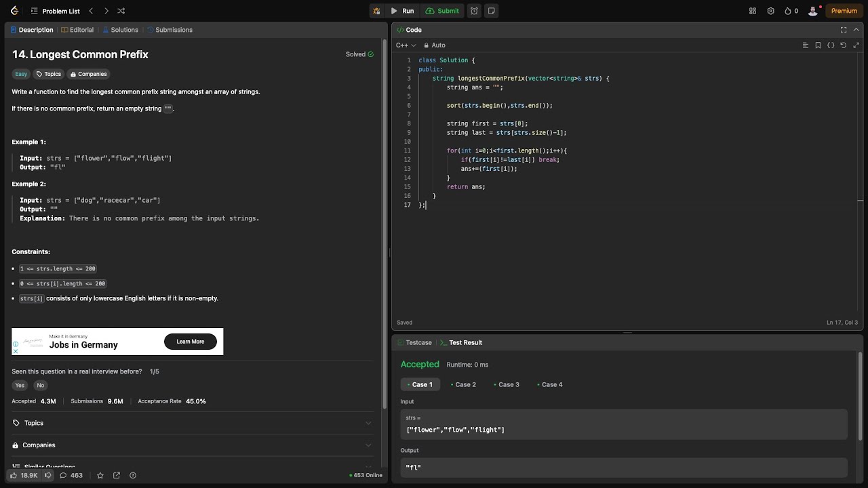Expand the Companies section
The width and height of the screenshot is (868, 488).
coord(193,445)
